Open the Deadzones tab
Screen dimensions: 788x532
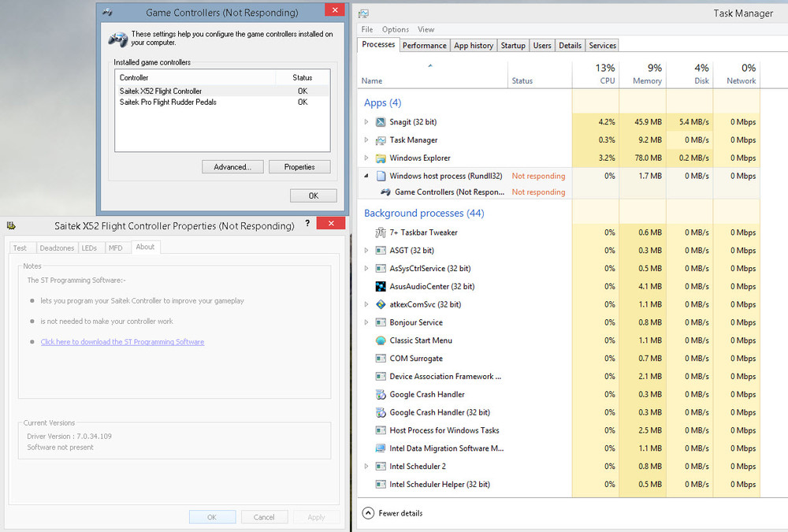tap(57, 247)
